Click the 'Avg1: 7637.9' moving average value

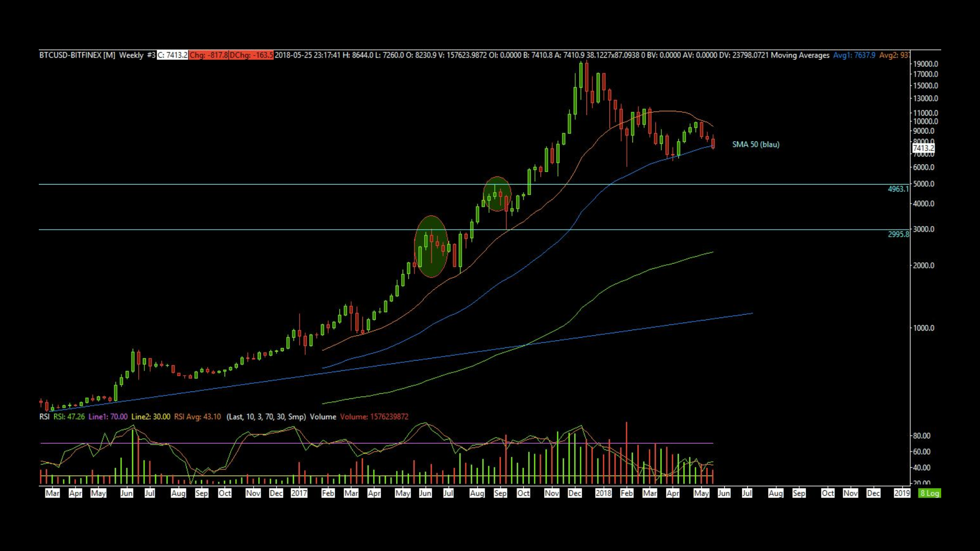[854, 55]
